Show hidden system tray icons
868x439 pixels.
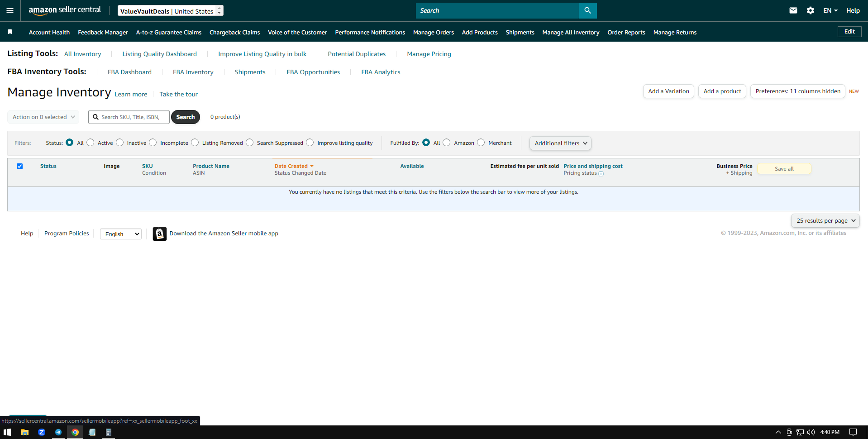(x=778, y=432)
